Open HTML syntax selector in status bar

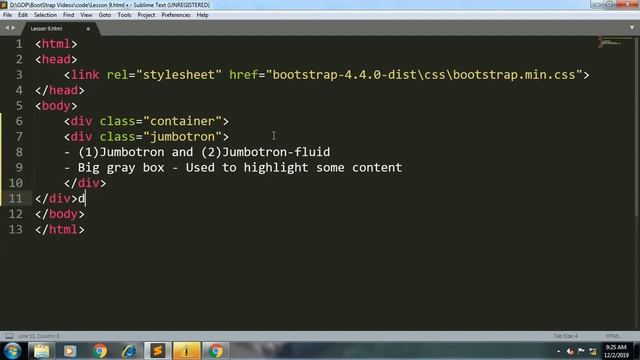[612, 336]
